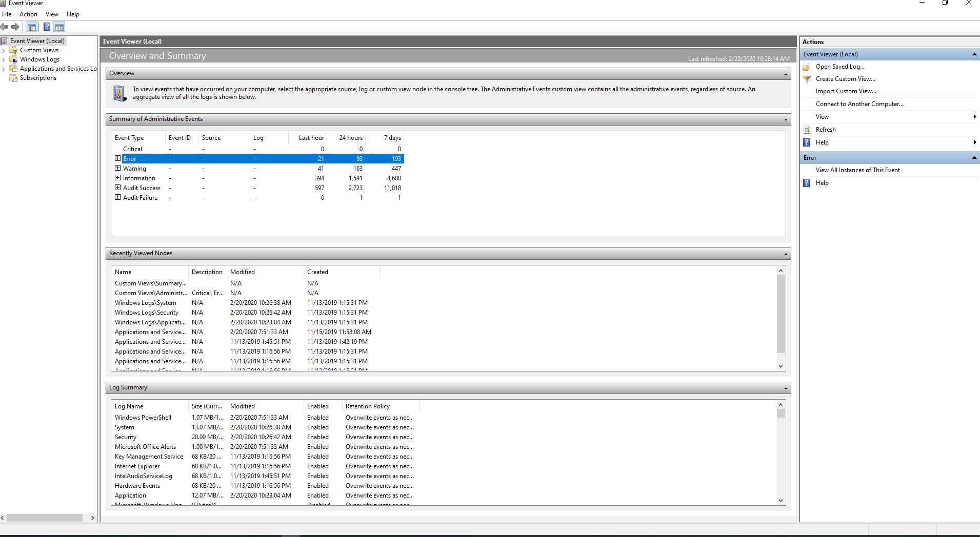Viewport: 980px width, 537px height.
Task: Click the Forward arrow toolbar icon
Action: point(15,27)
